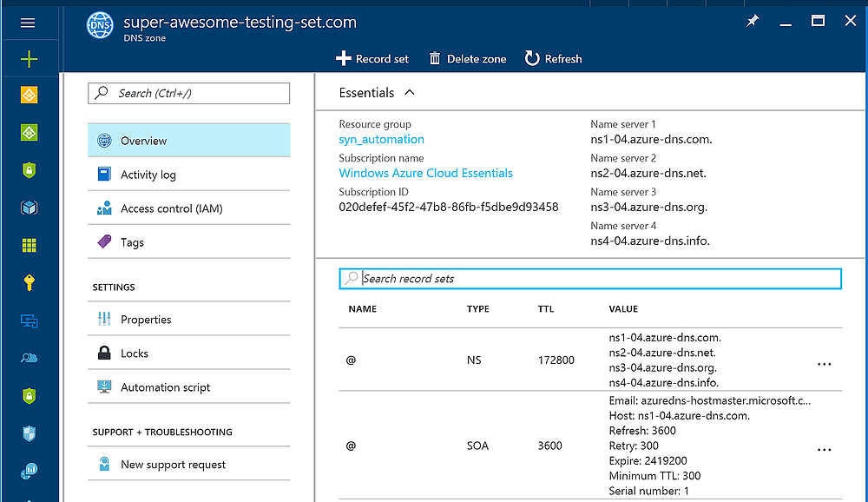Click the Properties sliders icon

pos(104,319)
